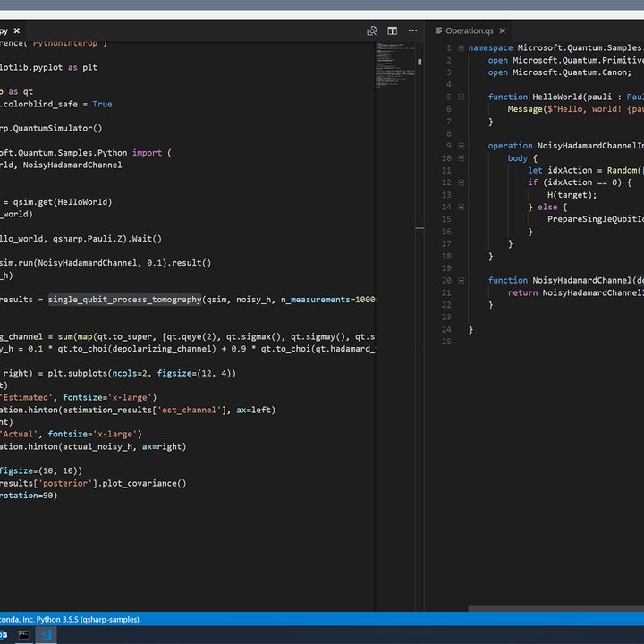This screenshot has width=644, height=644.
Task: Click 'let idxAction' on line 11
Action: tap(560, 170)
